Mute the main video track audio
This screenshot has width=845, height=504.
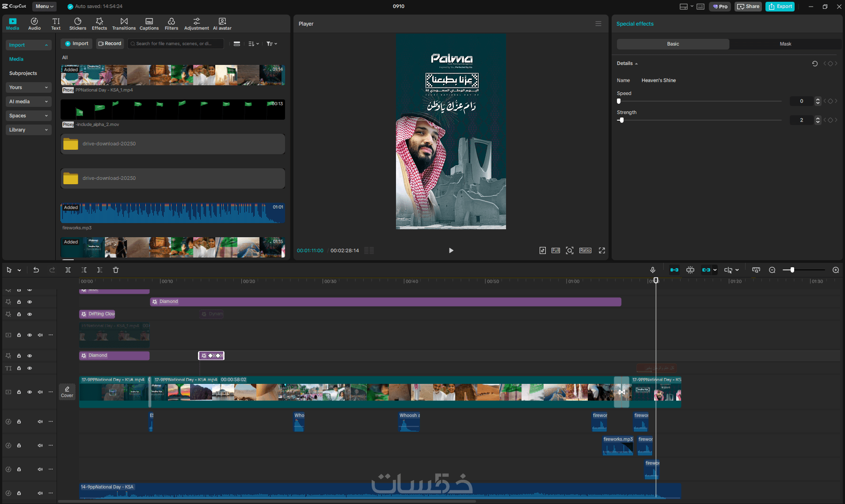[40, 392]
